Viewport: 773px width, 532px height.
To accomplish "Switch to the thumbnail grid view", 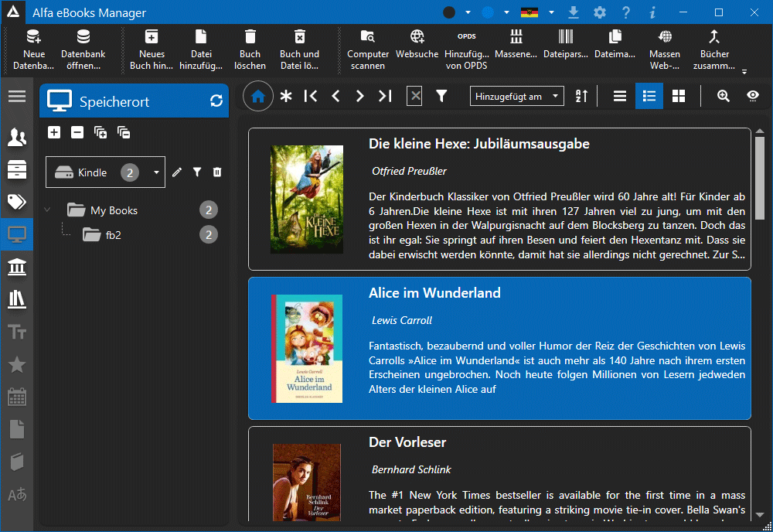I will point(679,96).
